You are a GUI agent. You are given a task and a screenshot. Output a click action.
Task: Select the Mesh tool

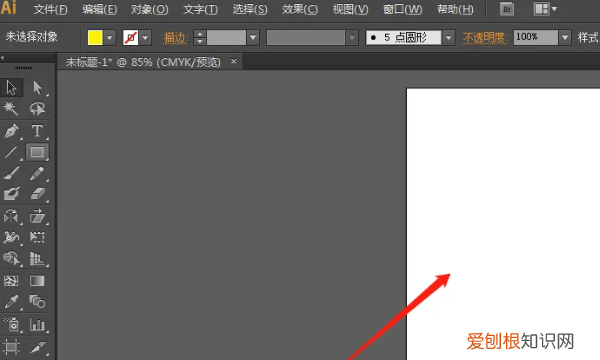[11, 281]
